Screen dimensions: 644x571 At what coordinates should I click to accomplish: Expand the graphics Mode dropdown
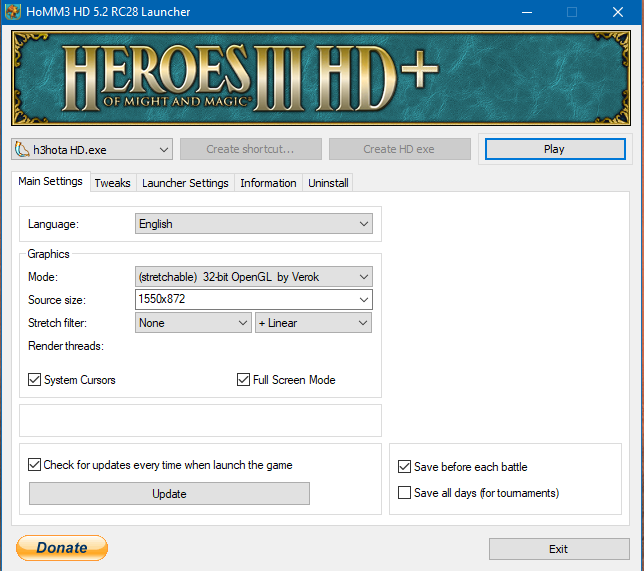(254, 276)
